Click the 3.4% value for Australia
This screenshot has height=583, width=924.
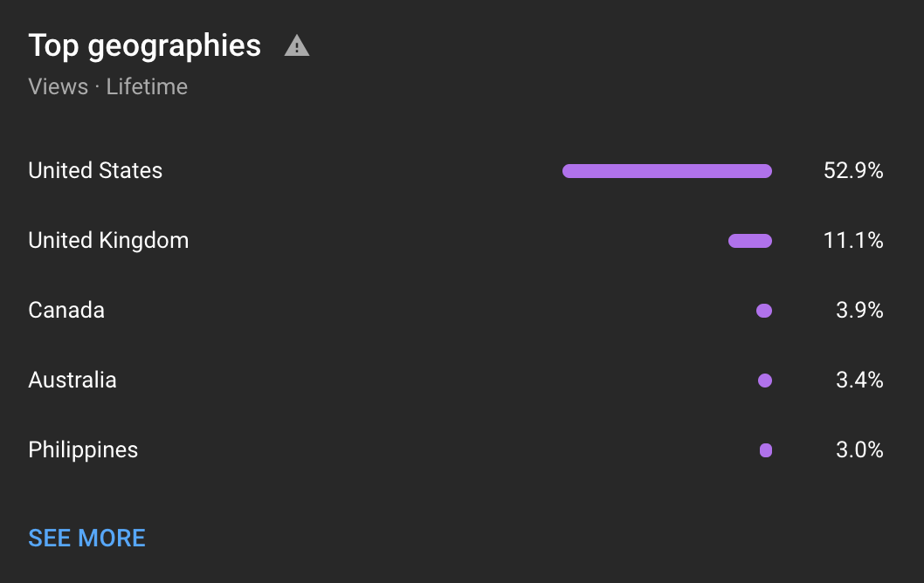tap(859, 380)
